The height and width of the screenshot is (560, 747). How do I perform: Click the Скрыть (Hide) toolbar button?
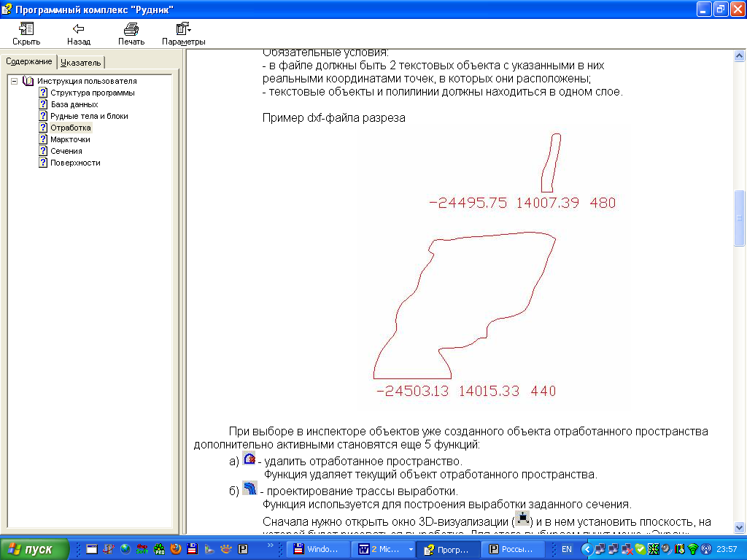tap(26, 34)
